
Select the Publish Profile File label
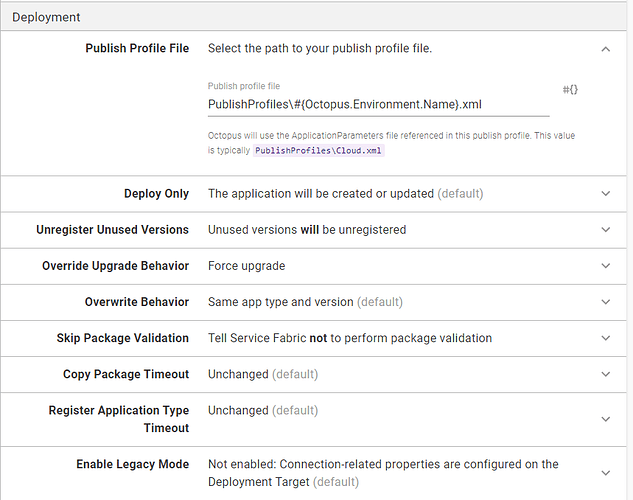point(137,48)
